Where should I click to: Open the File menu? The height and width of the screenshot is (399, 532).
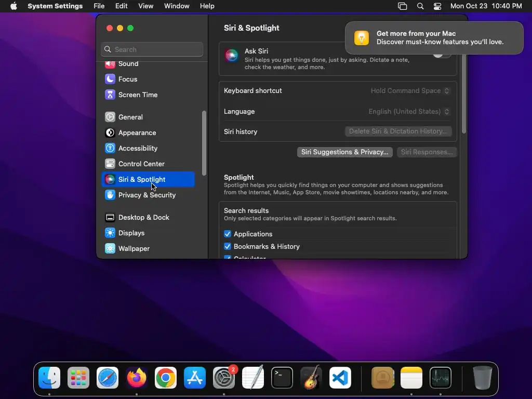(x=99, y=6)
